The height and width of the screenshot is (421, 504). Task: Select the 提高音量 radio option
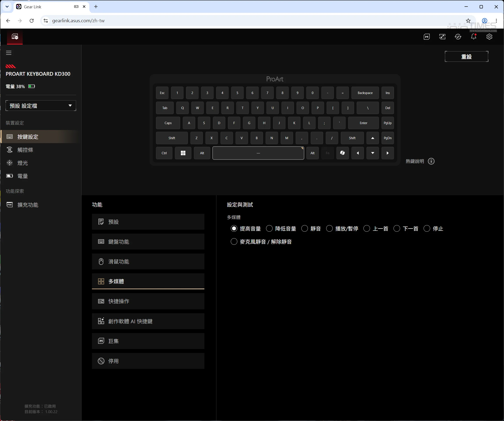click(x=234, y=229)
